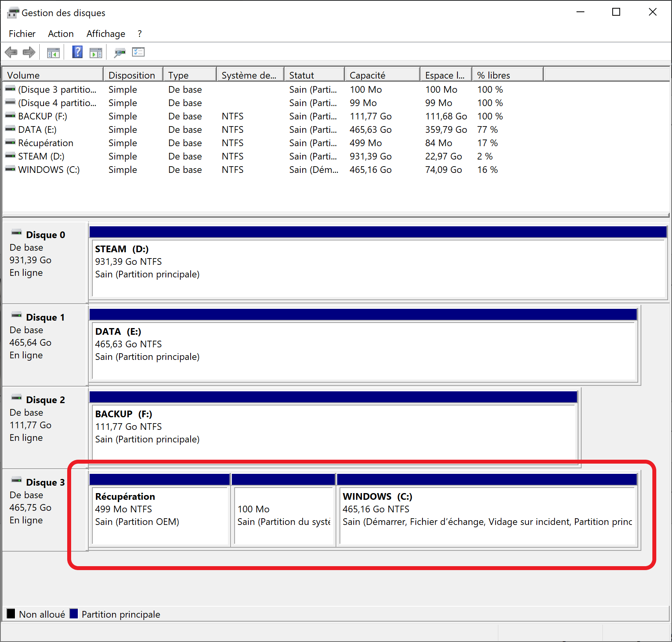Select the STEAM (D:) row in volume list
Screen dimensions: 672x642
[x=41, y=156]
